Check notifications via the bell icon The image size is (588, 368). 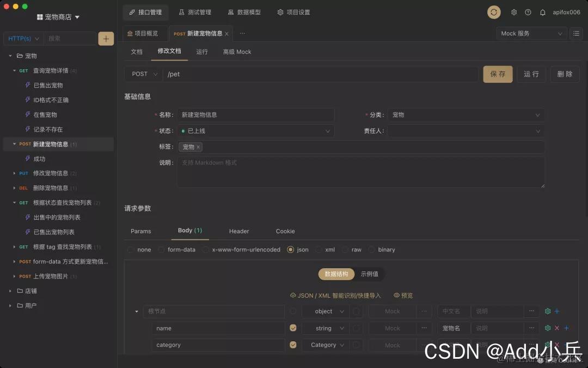[542, 12]
